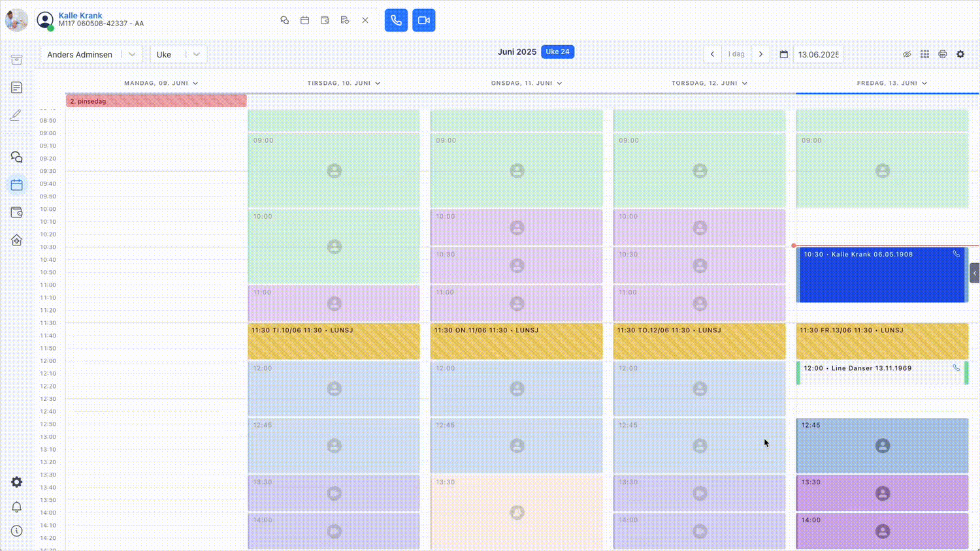Screen dimensions: 980x551
Task: Open the Anders Adminsen user dropdown
Action: coord(91,54)
